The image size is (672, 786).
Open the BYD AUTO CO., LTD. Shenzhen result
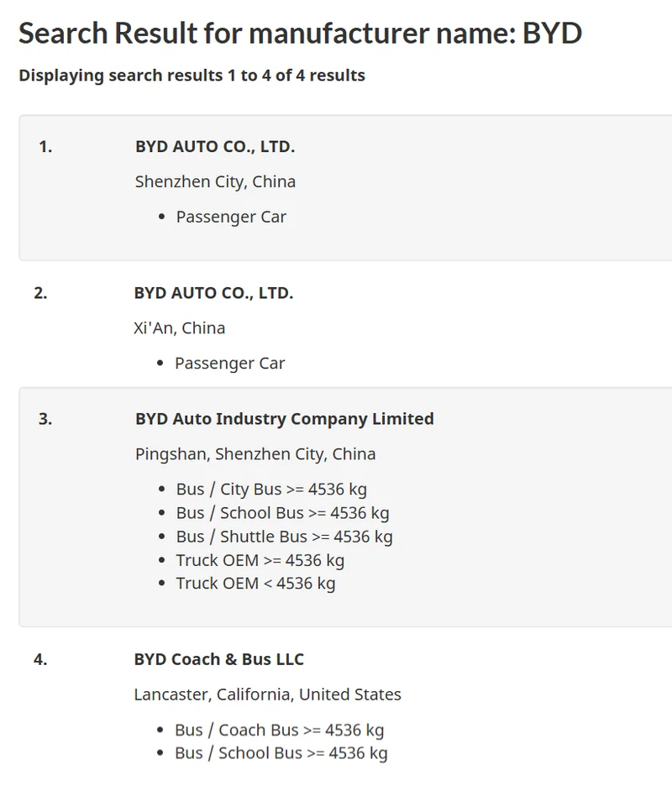click(x=215, y=147)
